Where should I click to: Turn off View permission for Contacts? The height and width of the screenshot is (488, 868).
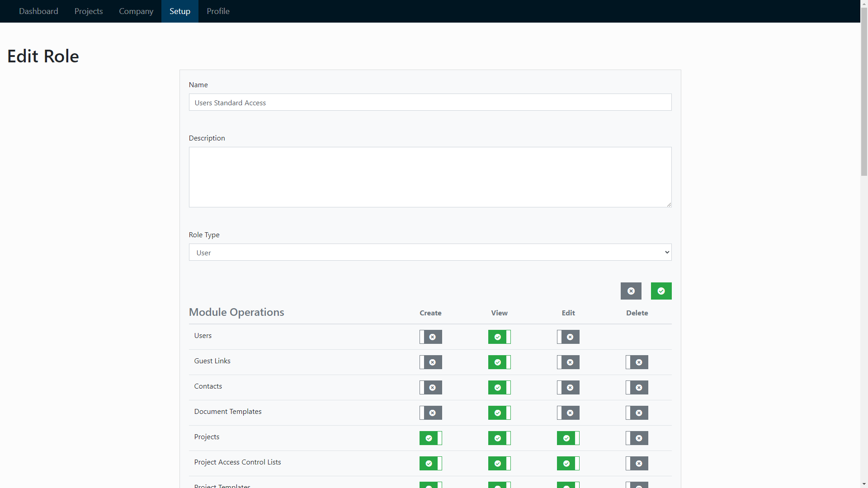click(x=499, y=387)
